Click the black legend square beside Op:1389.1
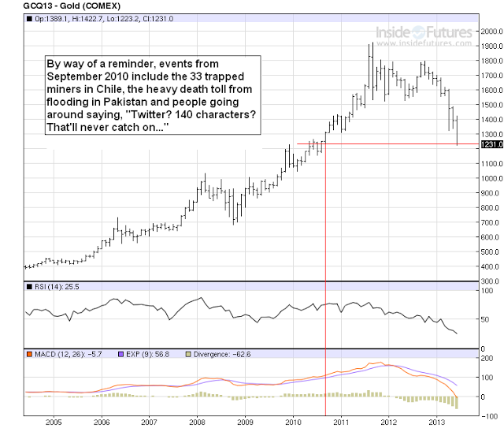 (30, 17)
